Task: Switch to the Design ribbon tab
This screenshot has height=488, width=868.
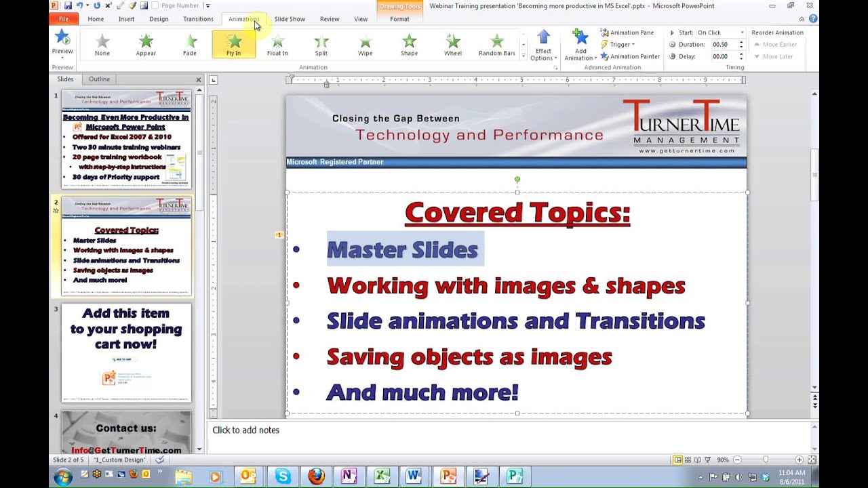Action: click(x=159, y=19)
